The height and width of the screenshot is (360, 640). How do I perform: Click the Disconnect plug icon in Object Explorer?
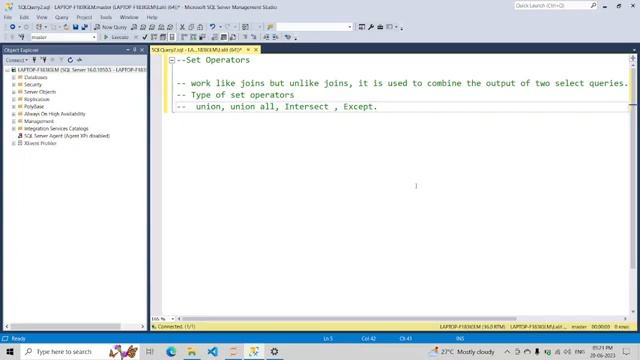(43, 60)
